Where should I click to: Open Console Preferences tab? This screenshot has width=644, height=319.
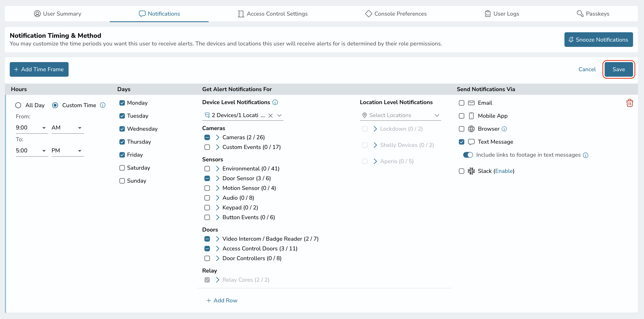point(396,14)
